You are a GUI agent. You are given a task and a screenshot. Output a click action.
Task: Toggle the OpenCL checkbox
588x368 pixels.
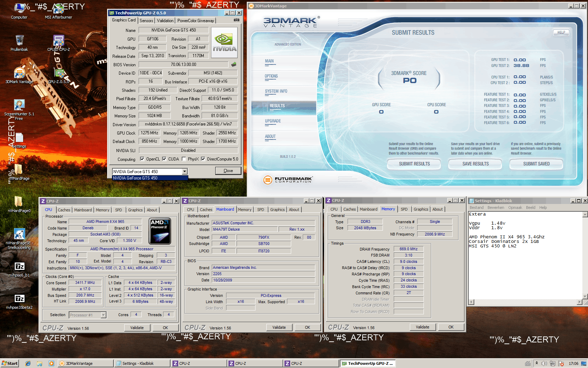[x=142, y=159]
